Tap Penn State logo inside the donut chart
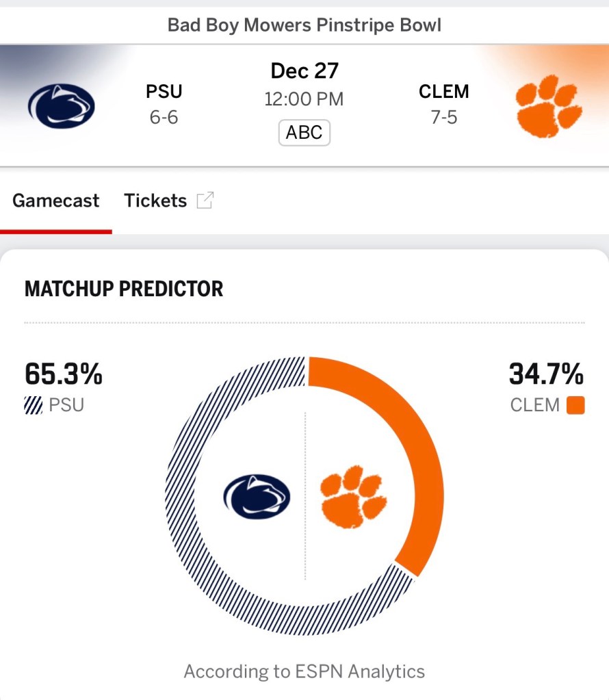 pyautogui.click(x=257, y=496)
